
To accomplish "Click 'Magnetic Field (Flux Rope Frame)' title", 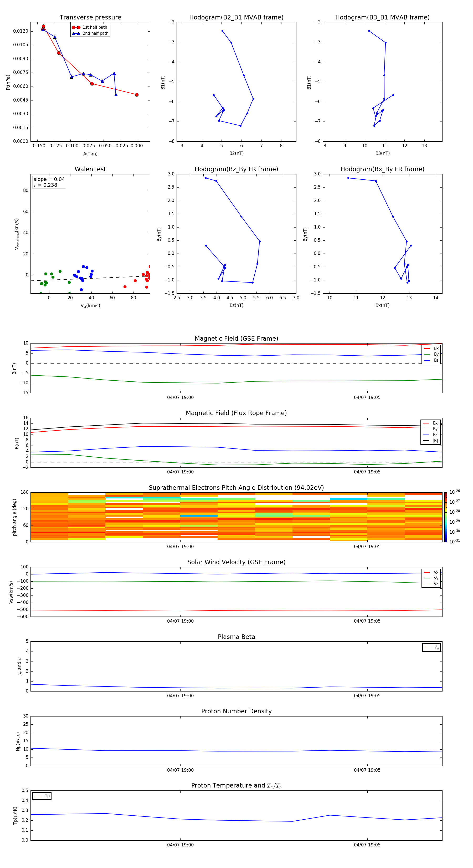I will point(236,413).
